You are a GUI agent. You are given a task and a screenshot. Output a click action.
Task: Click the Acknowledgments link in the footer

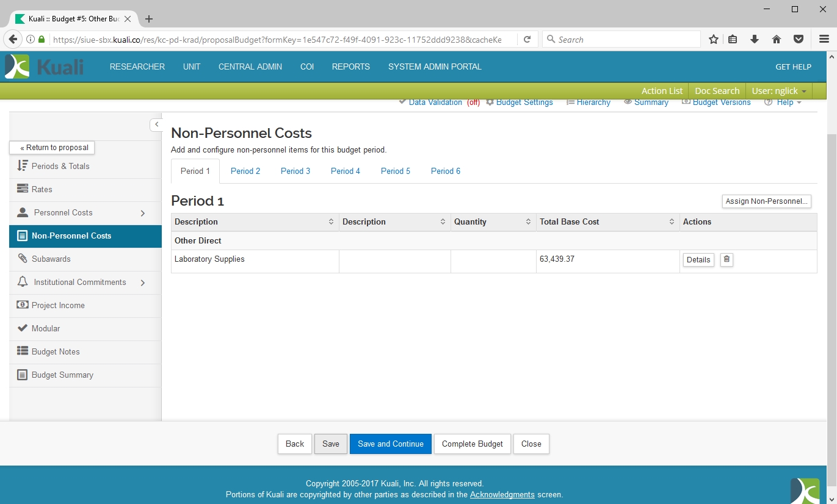point(502,494)
